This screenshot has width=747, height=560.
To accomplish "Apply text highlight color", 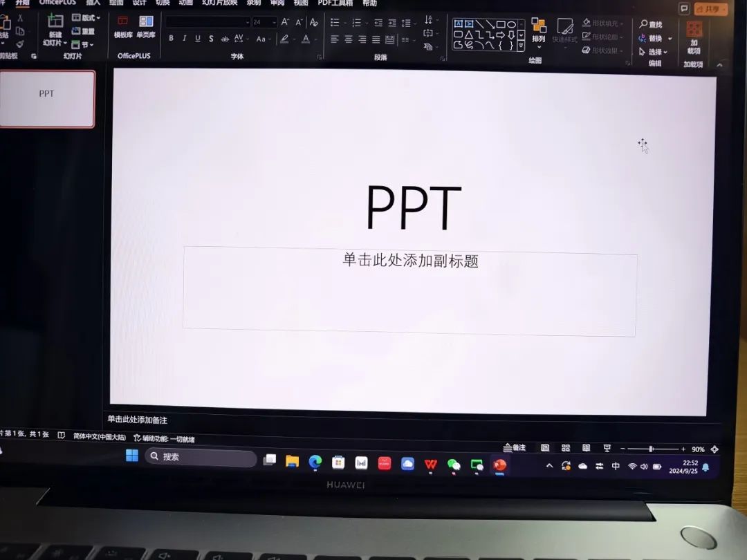I will point(284,39).
